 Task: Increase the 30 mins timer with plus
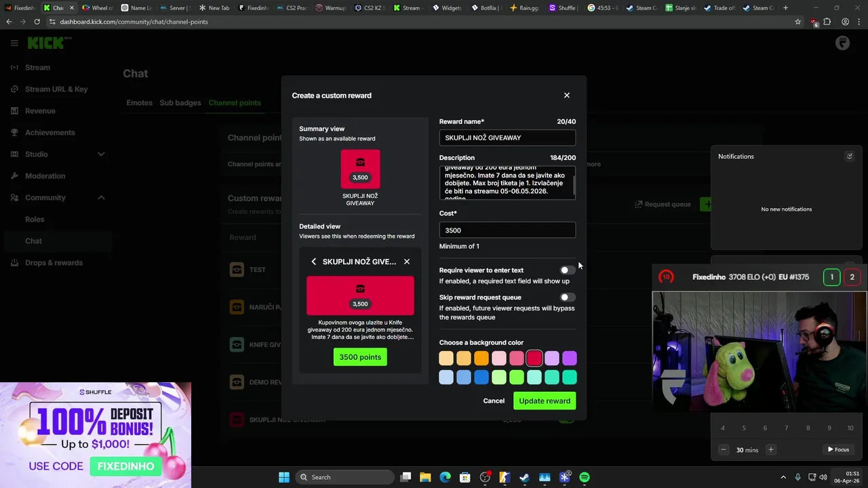click(x=770, y=449)
